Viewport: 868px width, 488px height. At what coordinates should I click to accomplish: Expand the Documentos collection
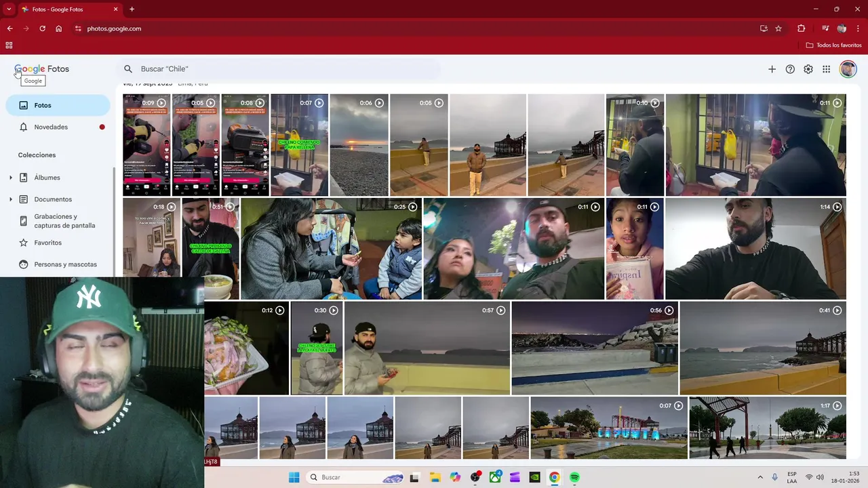(10, 199)
